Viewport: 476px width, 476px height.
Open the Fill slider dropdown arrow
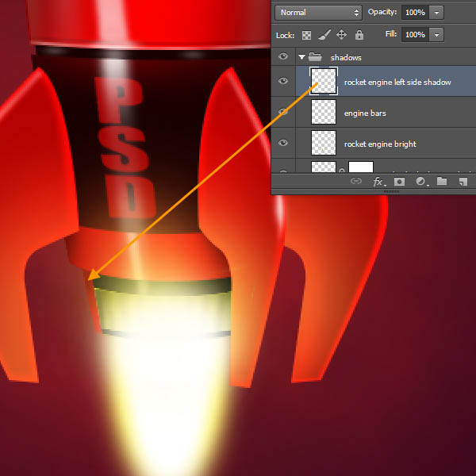436,35
